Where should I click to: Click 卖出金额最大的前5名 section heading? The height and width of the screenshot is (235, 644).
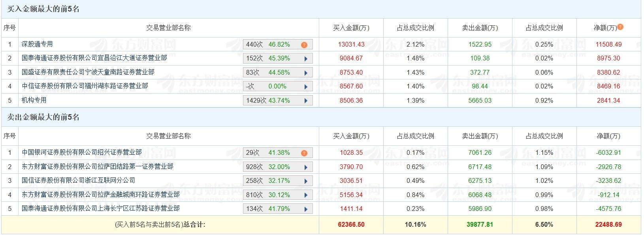click(43, 117)
